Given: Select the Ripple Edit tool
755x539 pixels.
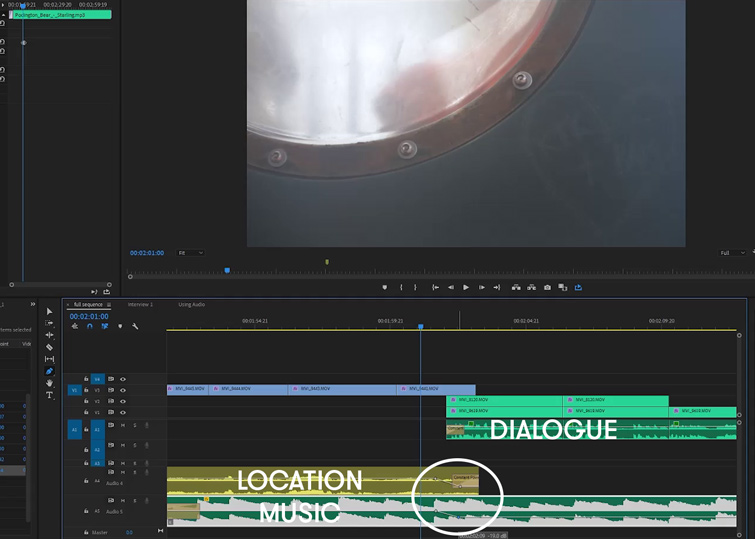Looking at the screenshot, I should coord(50,335).
